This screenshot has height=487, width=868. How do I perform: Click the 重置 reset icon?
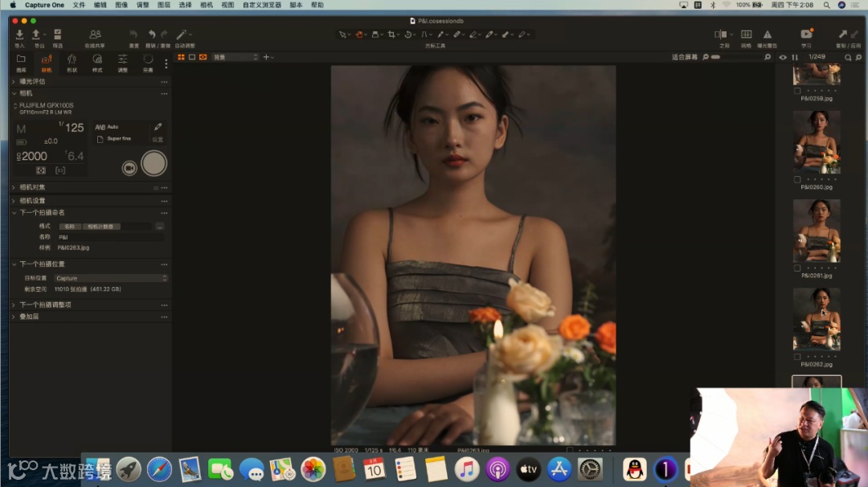point(133,35)
